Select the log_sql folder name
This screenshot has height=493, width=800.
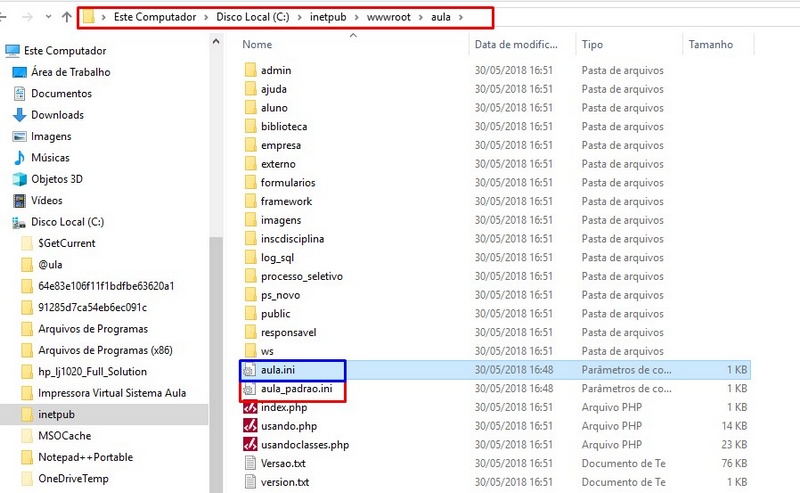277,258
